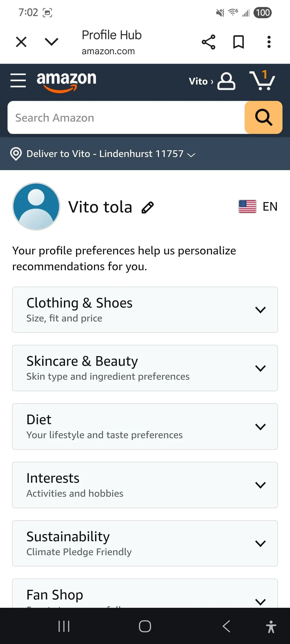Expand the Diet preferences section
The image size is (290, 644).
[145, 426]
